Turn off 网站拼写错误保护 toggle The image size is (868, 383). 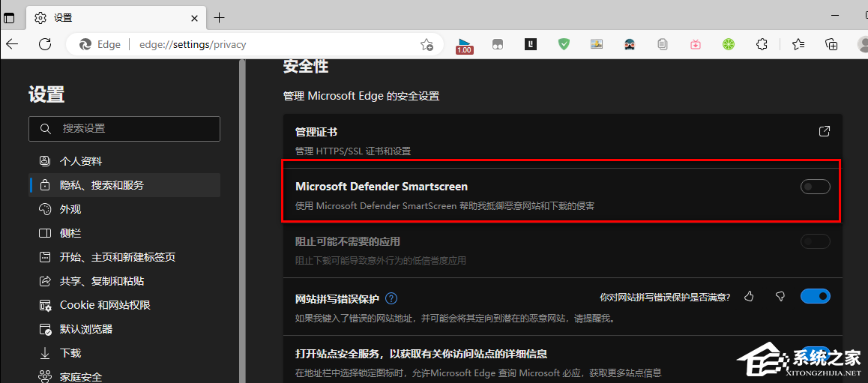pos(816,297)
